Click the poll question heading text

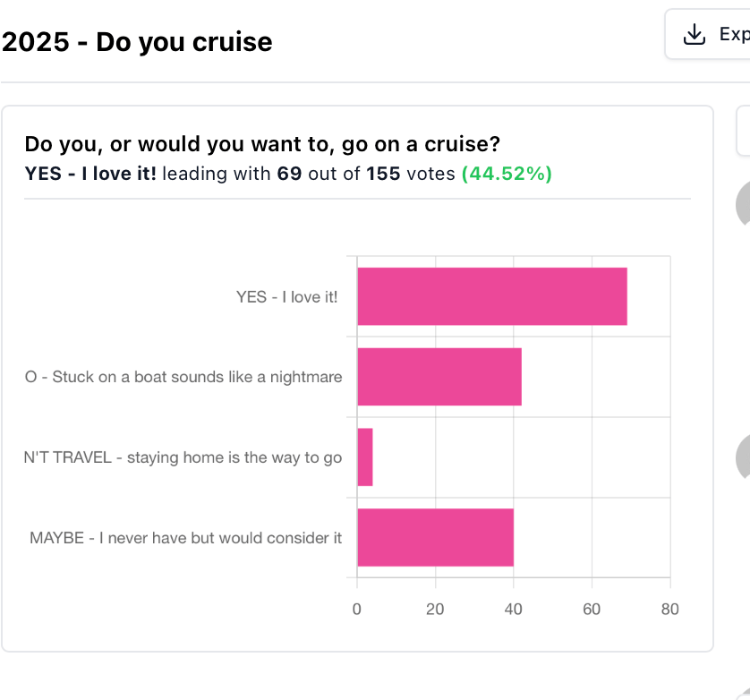(x=262, y=144)
